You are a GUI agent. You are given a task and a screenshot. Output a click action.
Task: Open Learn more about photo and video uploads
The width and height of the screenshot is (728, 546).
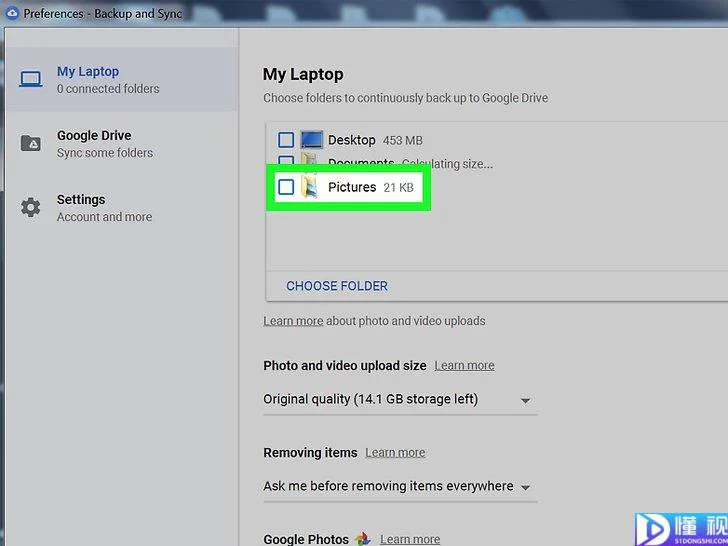[293, 321]
